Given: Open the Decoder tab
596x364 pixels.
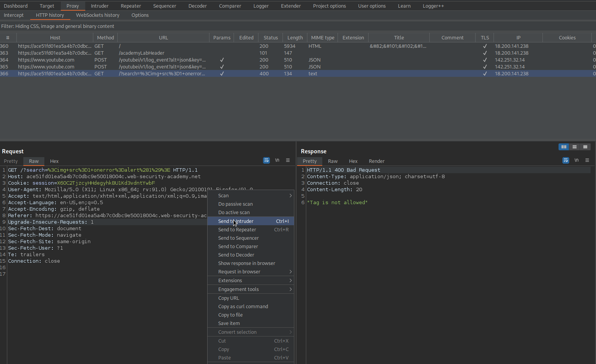Looking at the screenshot, I should tap(198, 6).
